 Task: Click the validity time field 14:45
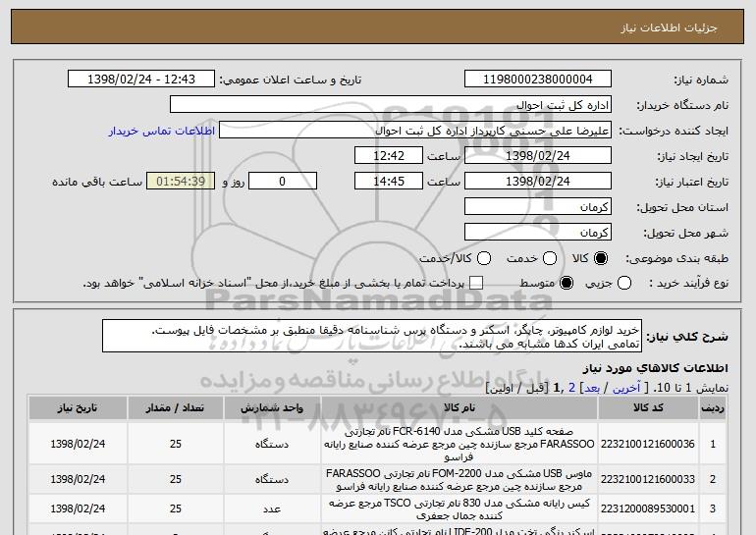(x=389, y=182)
